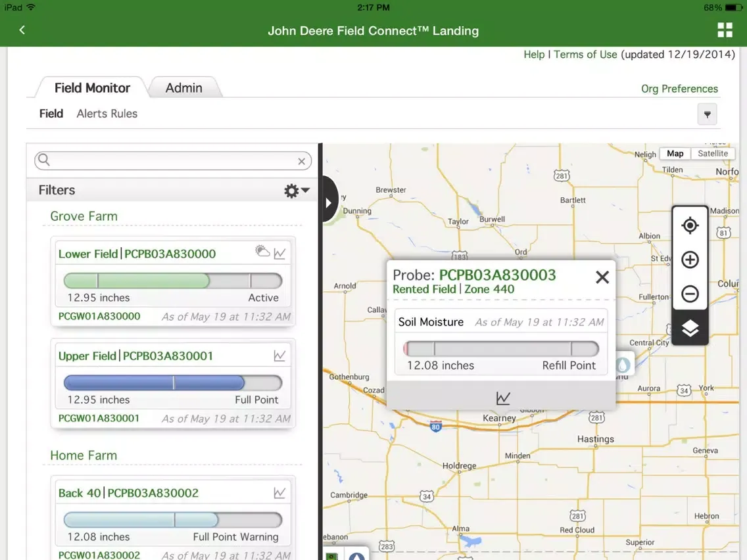This screenshot has height=560, width=747.
Task: Click 'Full Point Warning' status on Back 40
Action: [235, 536]
